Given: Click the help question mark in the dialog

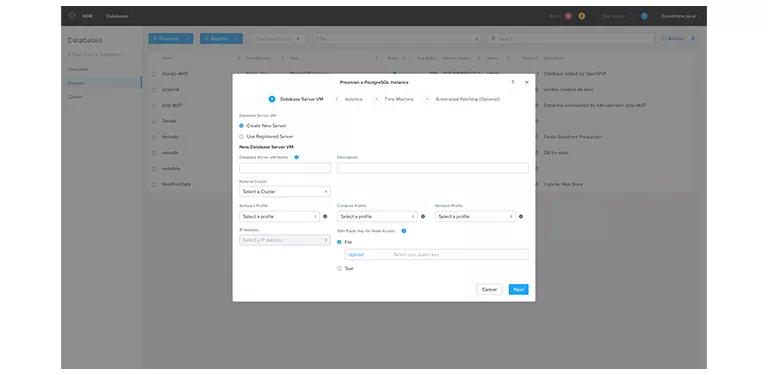Looking at the screenshot, I should [x=512, y=82].
